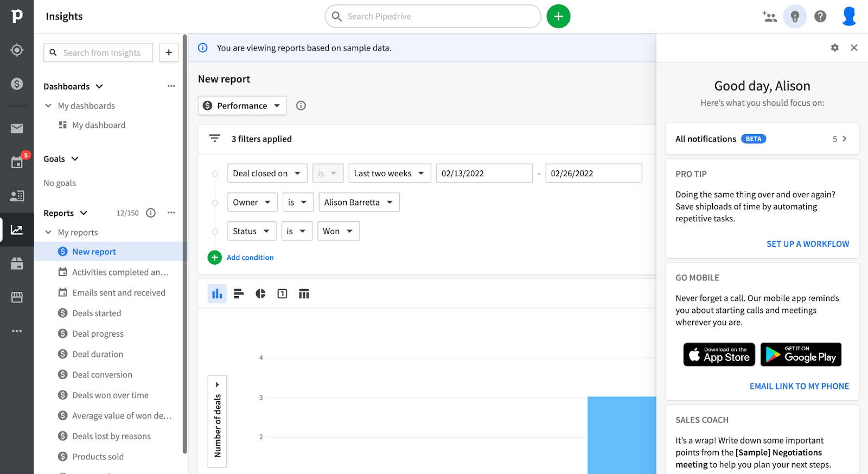
Task: Click Get it on Google Play badge
Action: [x=801, y=355]
